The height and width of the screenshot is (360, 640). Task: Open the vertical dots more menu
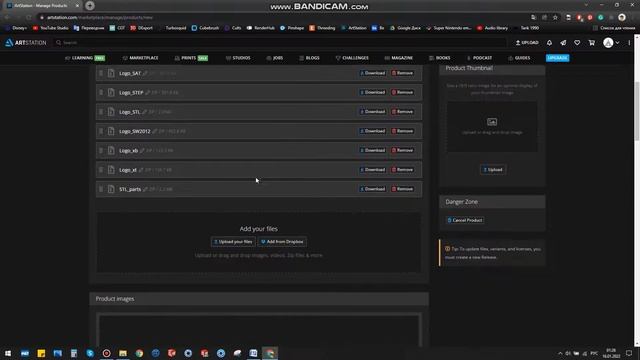click(x=629, y=43)
